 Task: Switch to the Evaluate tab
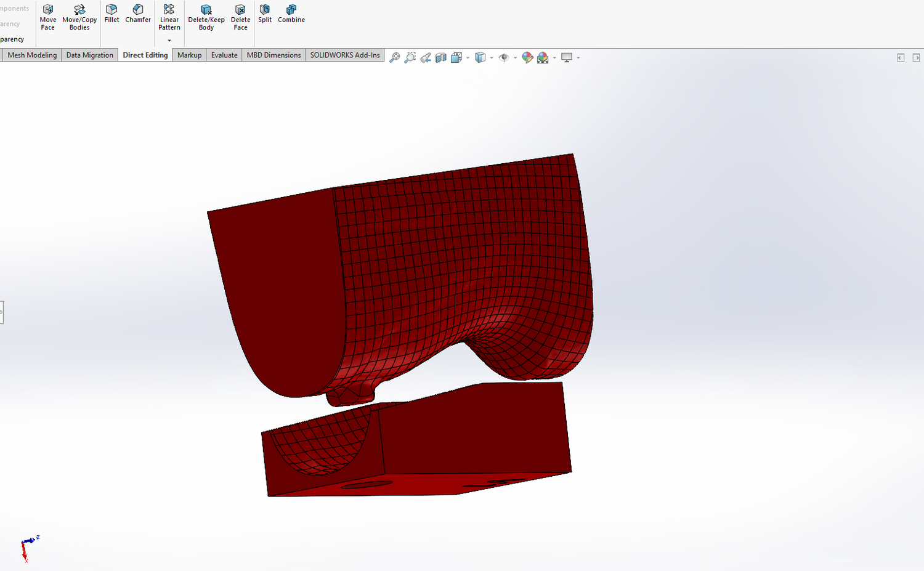point(224,55)
